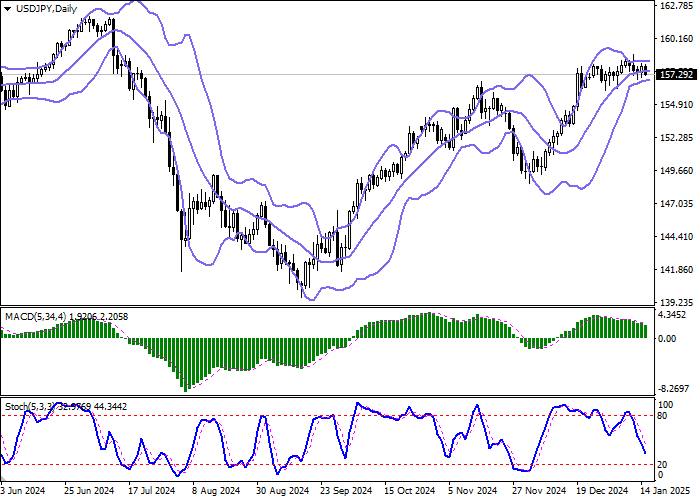This screenshot has width=700, height=500.
Task: Click the 15 Oct 2024 date label
Action: pos(411,491)
